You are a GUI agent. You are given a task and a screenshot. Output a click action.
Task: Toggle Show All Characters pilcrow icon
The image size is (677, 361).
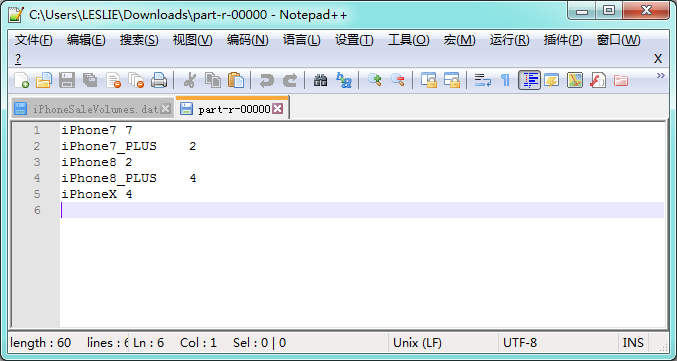tap(505, 80)
